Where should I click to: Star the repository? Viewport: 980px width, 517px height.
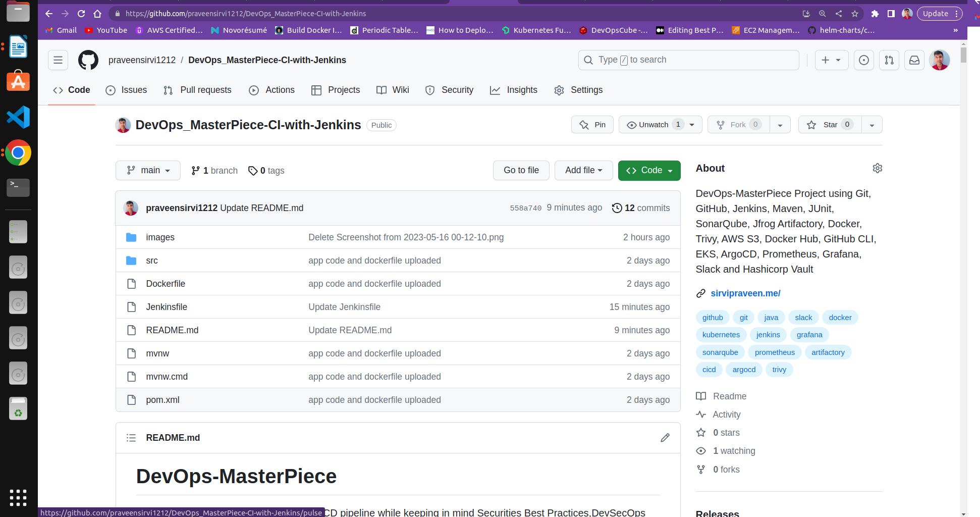tap(830, 125)
